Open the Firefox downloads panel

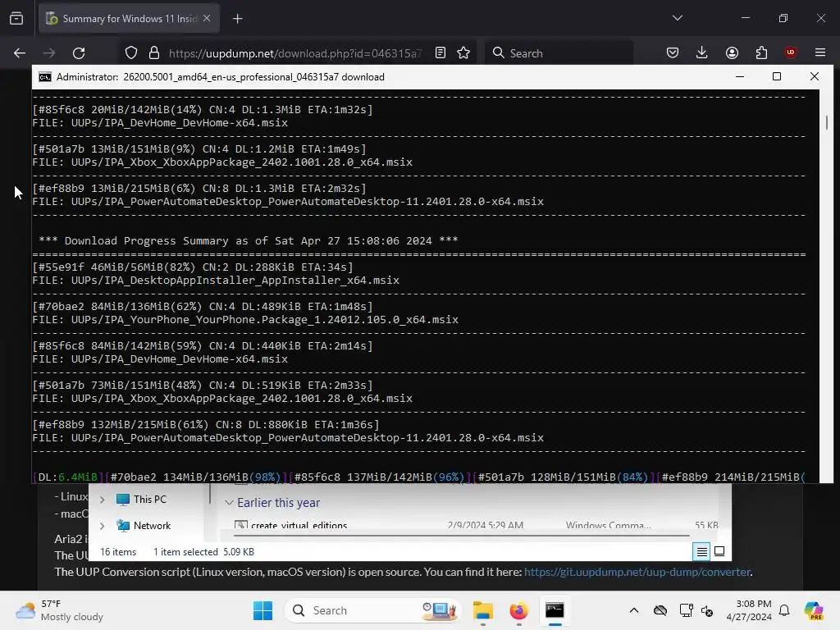(702, 53)
